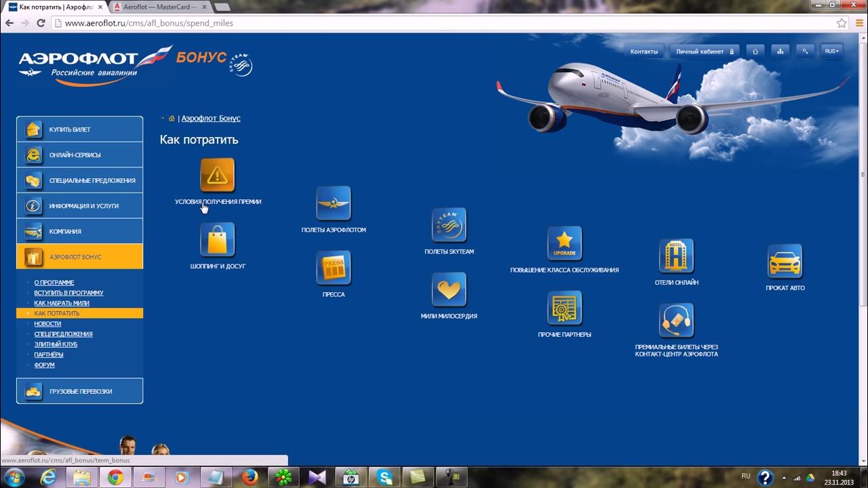Open the Элитный клуб sidebar link
The width and height of the screenshot is (868, 488).
[x=56, y=344]
